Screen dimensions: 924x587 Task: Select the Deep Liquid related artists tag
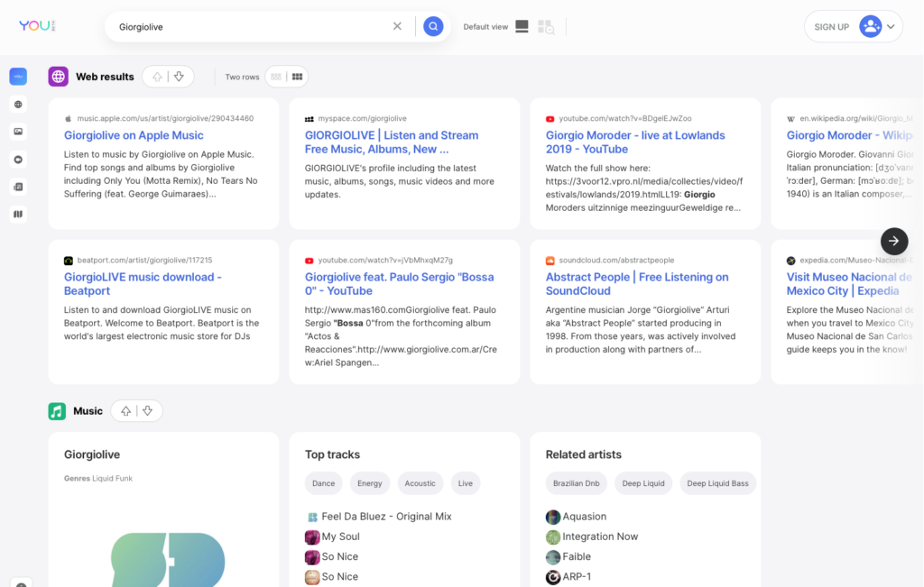tap(643, 483)
